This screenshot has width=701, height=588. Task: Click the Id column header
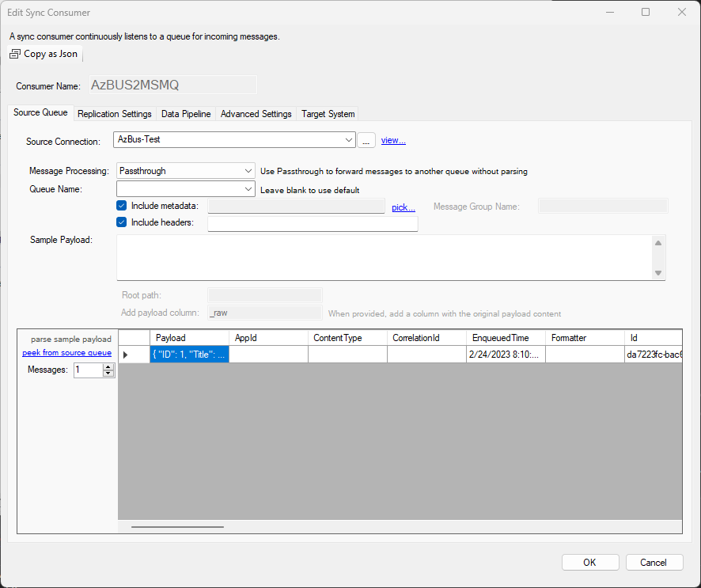[654, 338]
